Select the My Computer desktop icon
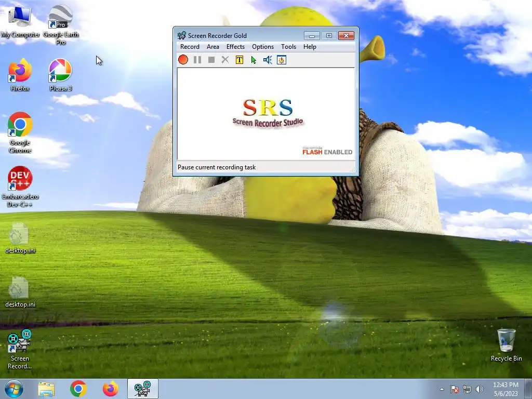The image size is (532, 399). (20, 22)
